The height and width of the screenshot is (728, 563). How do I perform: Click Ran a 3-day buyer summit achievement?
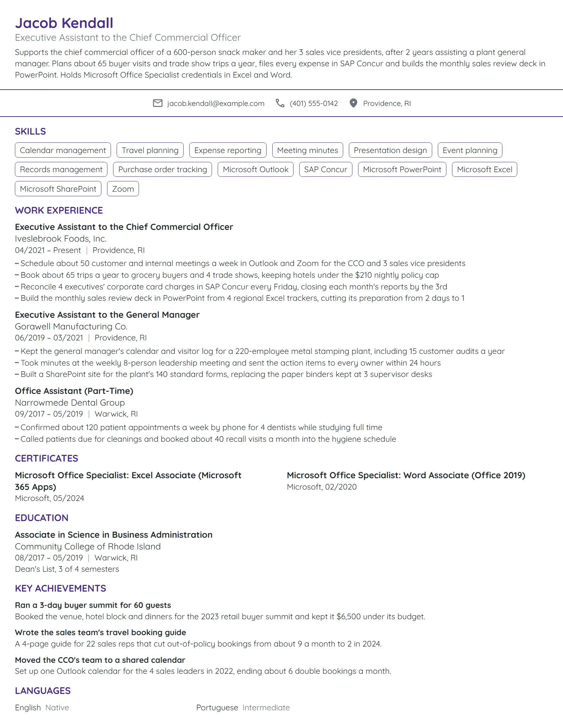coord(93,605)
